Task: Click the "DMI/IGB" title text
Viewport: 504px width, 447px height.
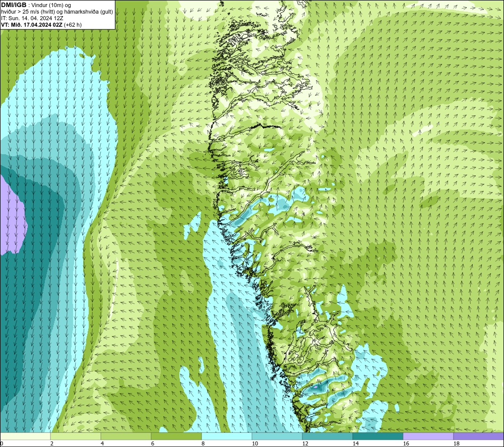Action: pos(14,5)
